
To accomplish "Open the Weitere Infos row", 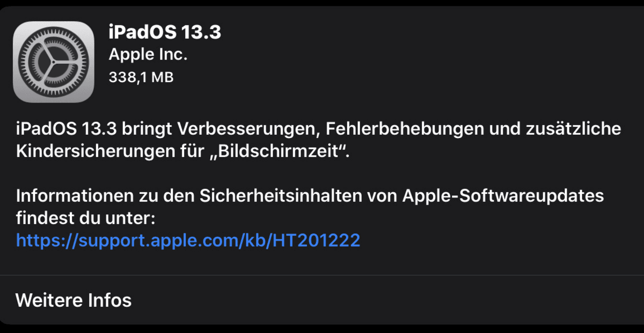I will click(x=322, y=300).
